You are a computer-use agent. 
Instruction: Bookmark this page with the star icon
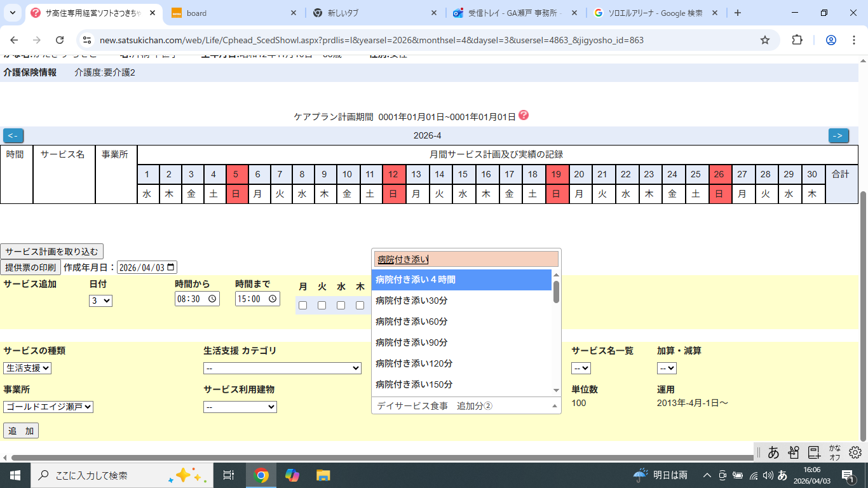coord(765,40)
